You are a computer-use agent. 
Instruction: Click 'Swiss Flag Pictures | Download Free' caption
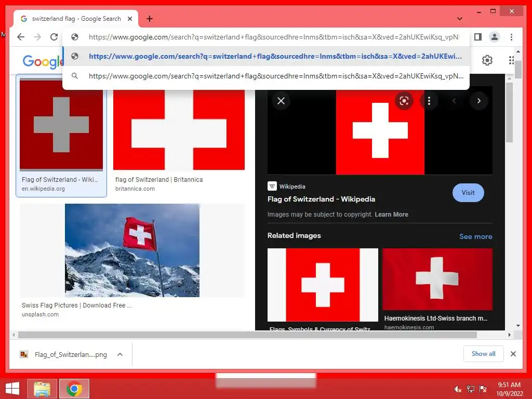point(77,305)
